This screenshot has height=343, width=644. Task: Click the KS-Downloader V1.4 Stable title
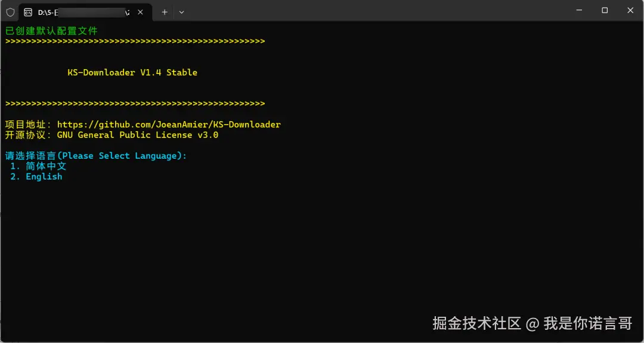pyautogui.click(x=132, y=73)
